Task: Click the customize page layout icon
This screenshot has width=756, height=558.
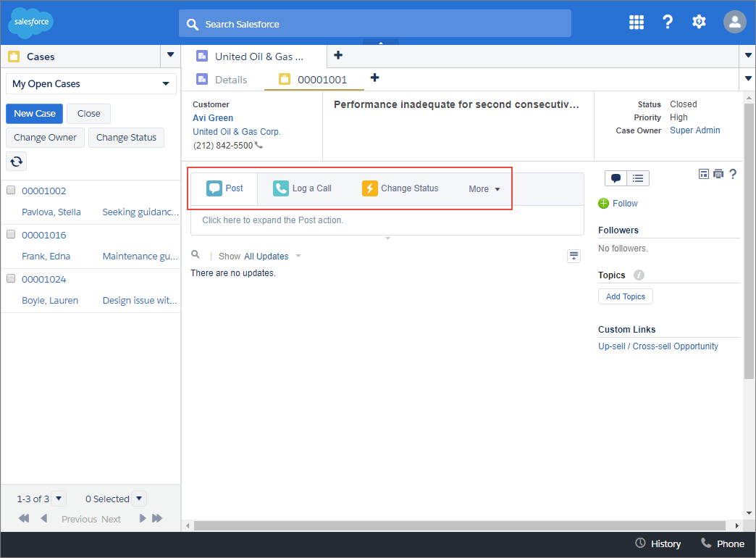Action: point(704,174)
